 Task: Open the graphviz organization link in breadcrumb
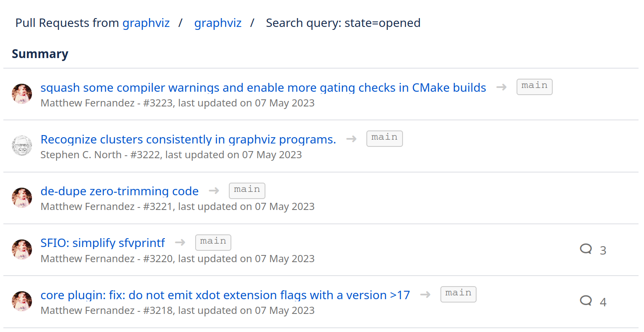point(146,23)
